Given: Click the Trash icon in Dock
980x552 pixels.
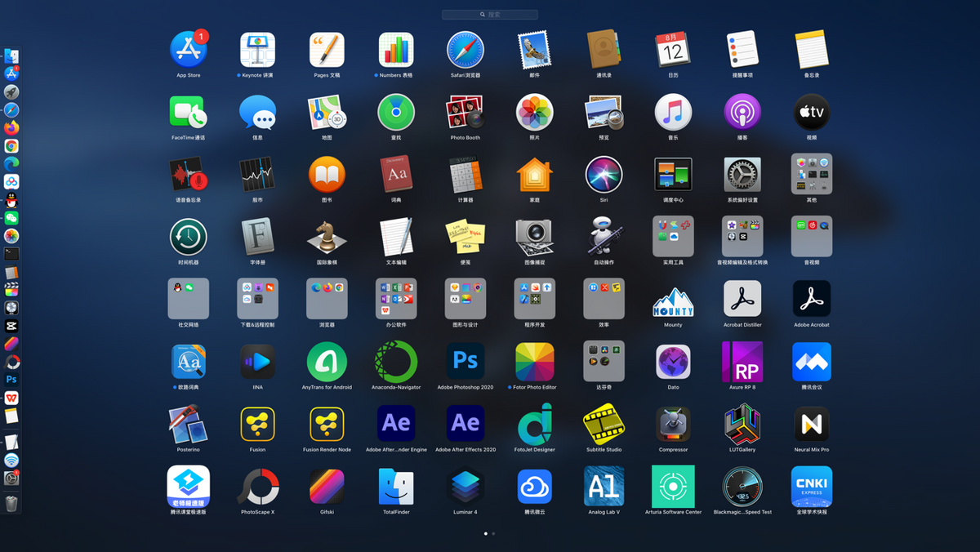Looking at the screenshot, I should tap(11, 504).
